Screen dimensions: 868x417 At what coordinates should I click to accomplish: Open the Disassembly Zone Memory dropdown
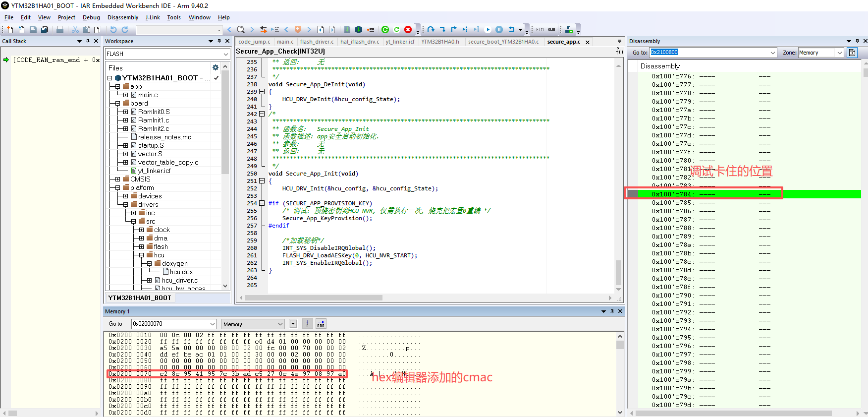pyautogui.click(x=839, y=53)
